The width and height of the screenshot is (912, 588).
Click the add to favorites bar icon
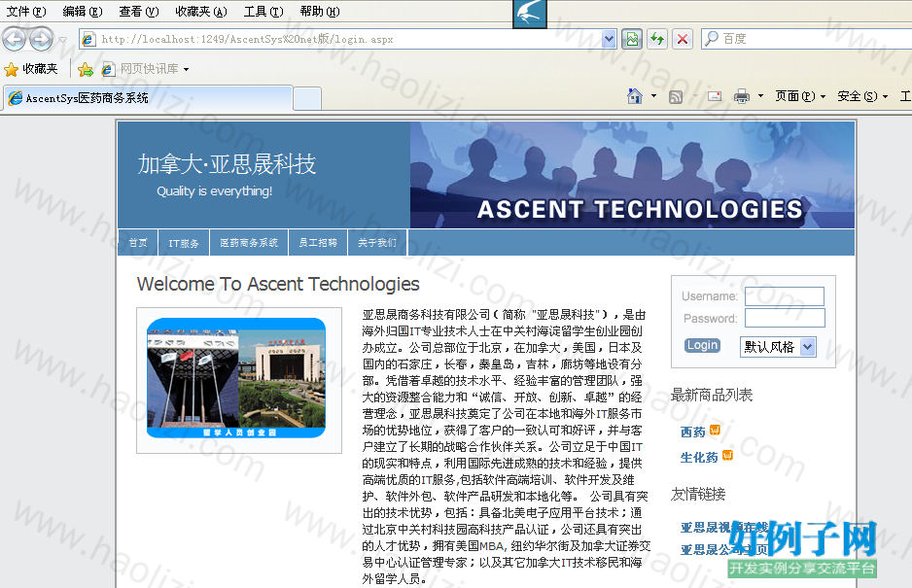[x=86, y=69]
